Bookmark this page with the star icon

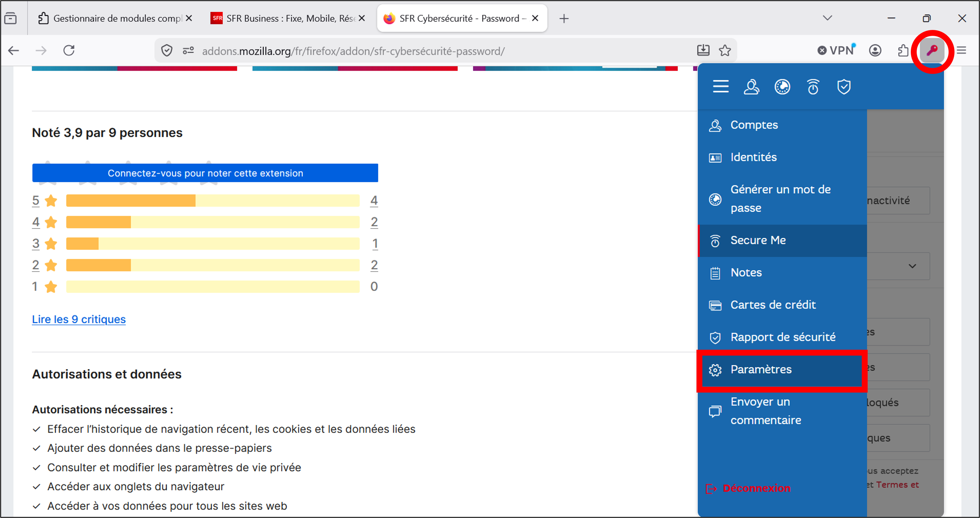coord(725,51)
